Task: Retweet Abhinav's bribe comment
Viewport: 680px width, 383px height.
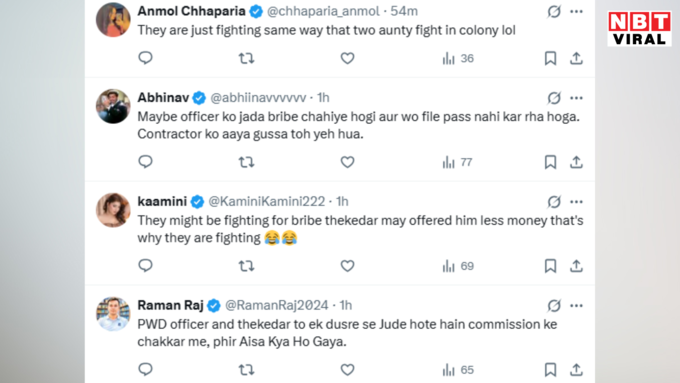Action: click(x=246, y=162)
